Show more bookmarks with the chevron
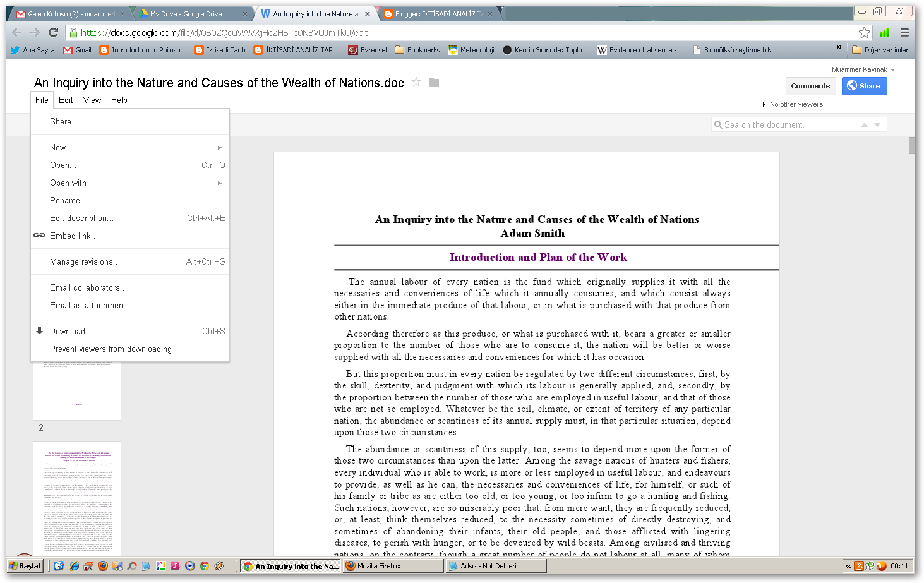The image size is (924, 583). point(839,47)
